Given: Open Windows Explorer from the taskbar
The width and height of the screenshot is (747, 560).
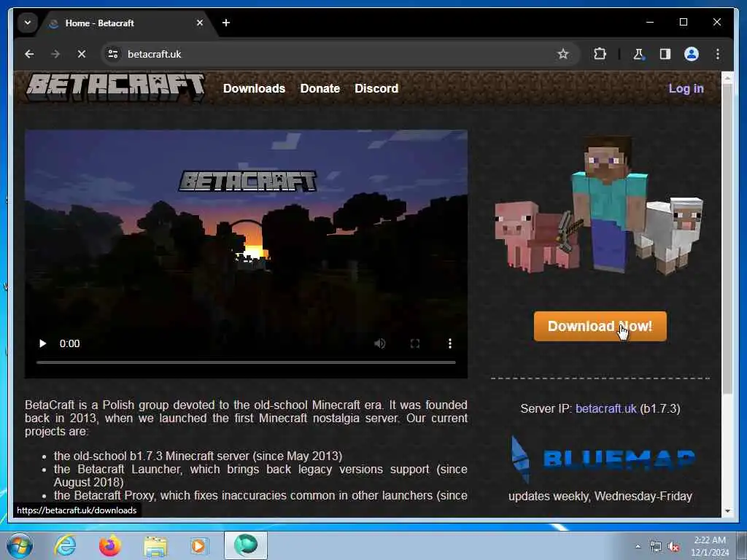Looking at the screenshot, I should point(155,546).
